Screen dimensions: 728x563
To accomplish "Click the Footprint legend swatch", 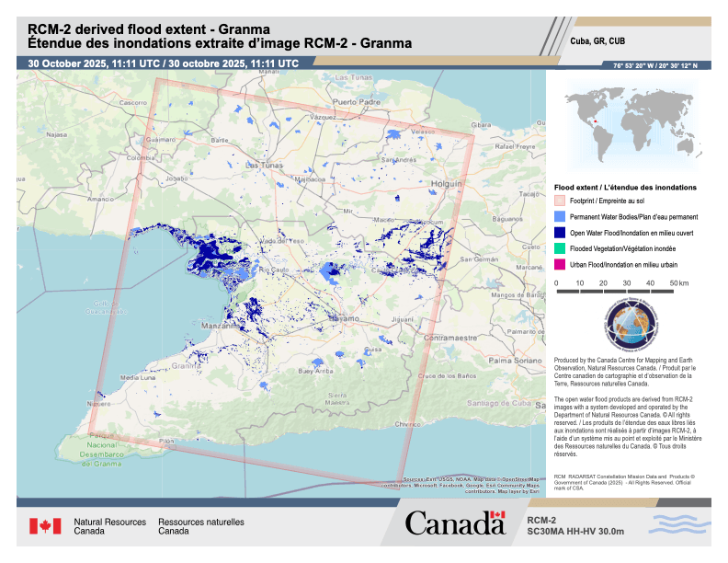I will click(560, 200).
